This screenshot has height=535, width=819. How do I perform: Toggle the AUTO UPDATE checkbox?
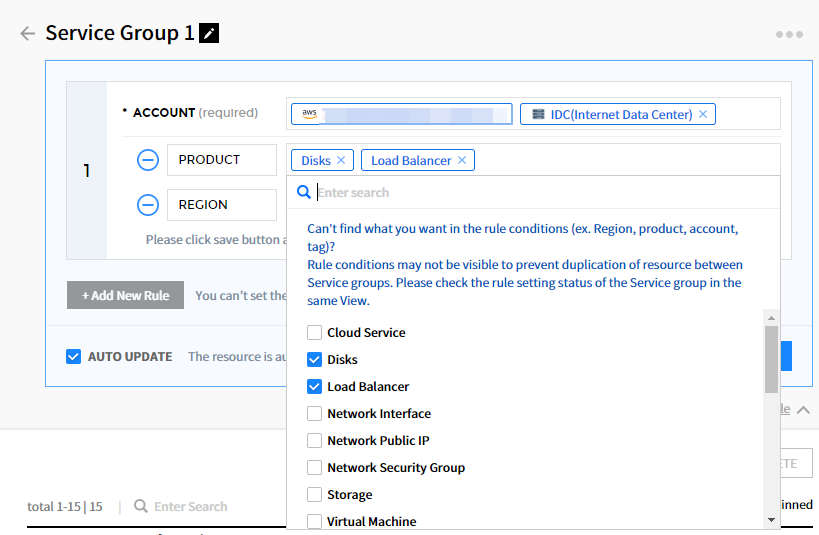point(73,356)
